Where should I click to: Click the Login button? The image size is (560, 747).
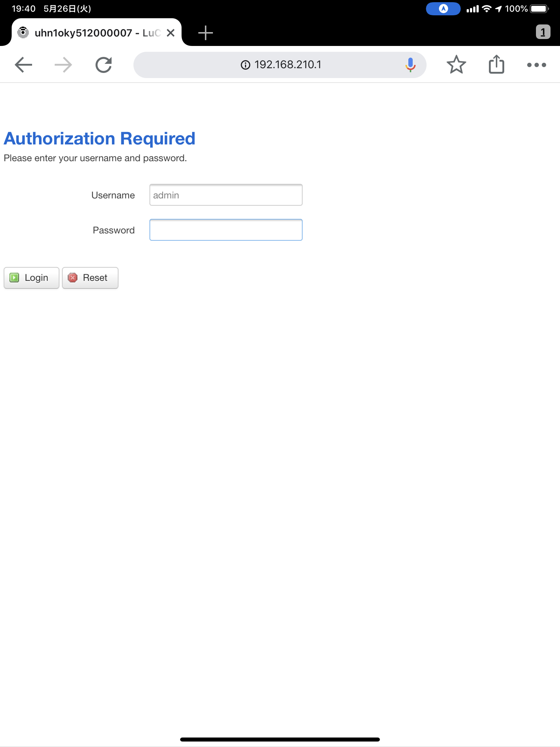coord(31,278)
